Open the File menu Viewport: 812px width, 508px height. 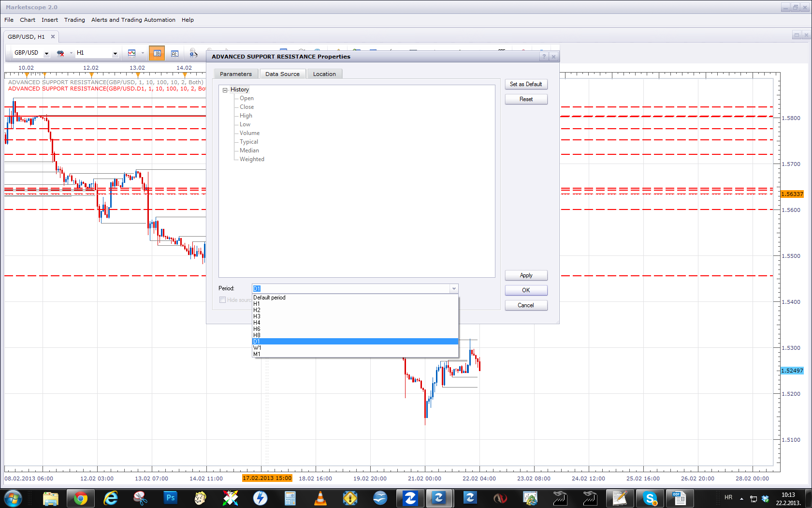9,20
